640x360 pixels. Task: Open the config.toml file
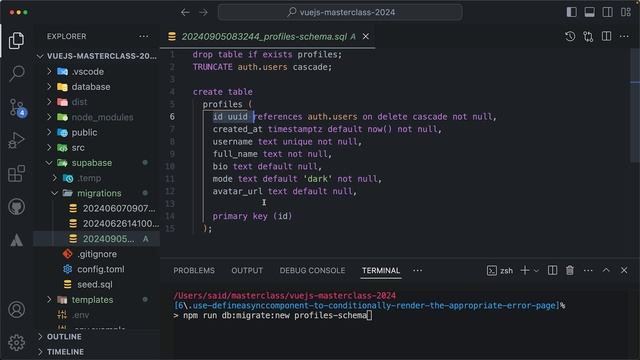[96, 269]
